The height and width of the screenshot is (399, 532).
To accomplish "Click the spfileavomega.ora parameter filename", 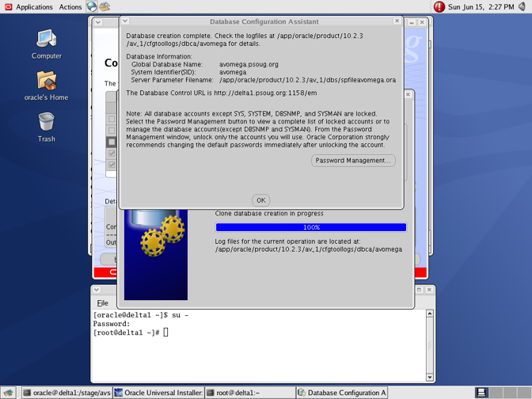I will [307, 80].
